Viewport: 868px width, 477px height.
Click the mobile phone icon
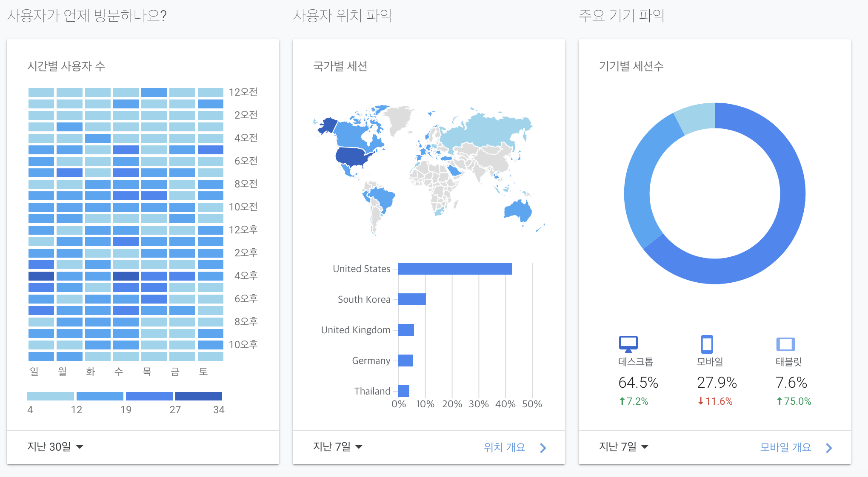(707, 344)
